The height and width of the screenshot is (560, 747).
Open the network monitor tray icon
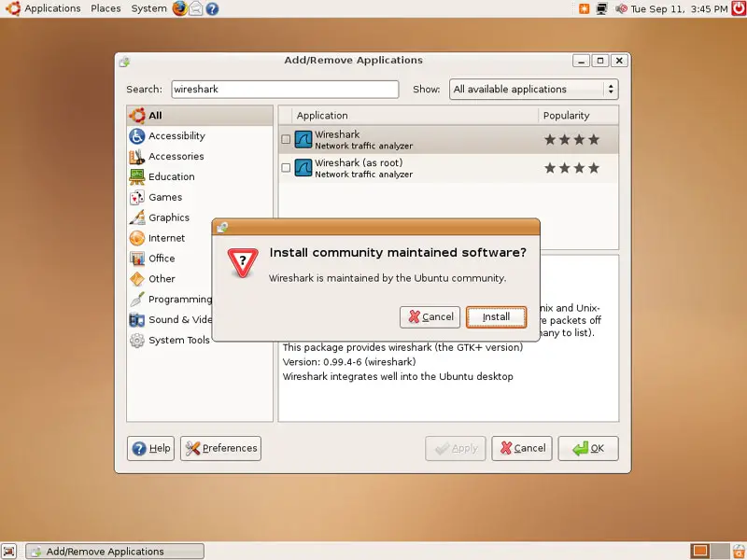tap(602, 8)
